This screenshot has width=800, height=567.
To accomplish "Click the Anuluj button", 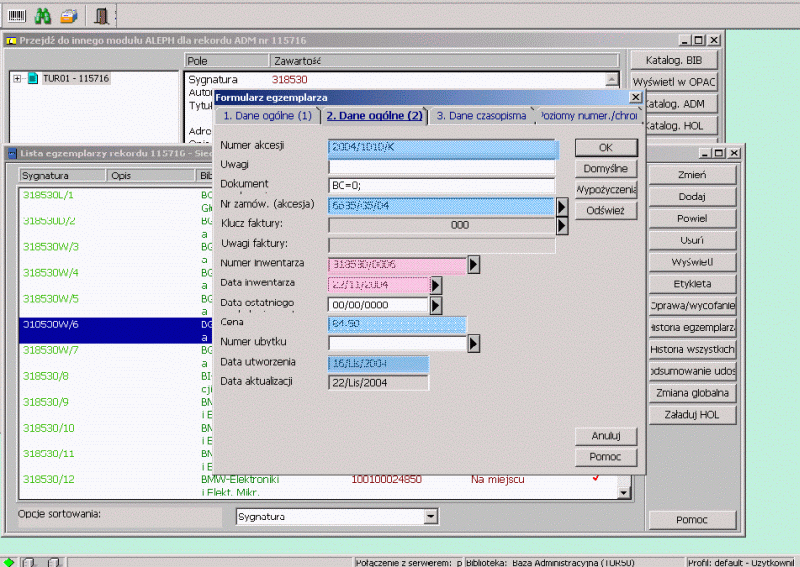I will (x=606, y=436).
